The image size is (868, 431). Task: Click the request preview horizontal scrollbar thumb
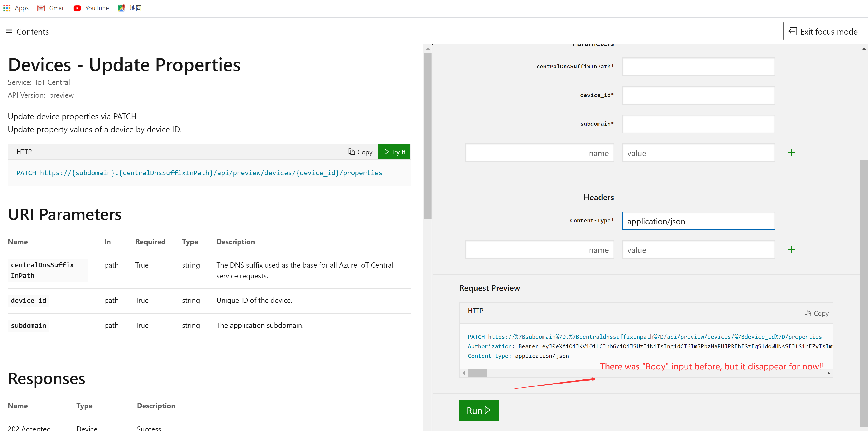[478, 373]
